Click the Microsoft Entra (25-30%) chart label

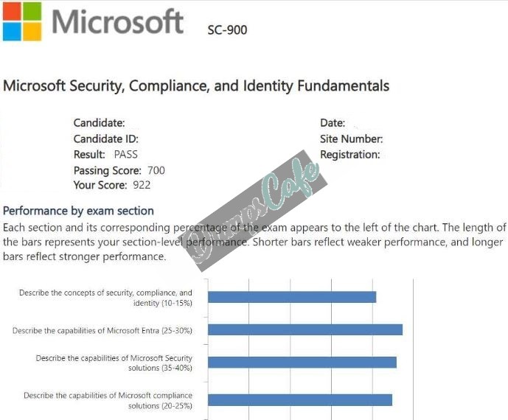102,331
